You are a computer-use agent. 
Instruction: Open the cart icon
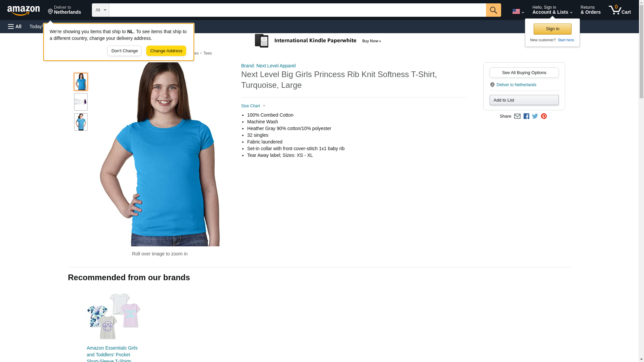tap(620, 10)
